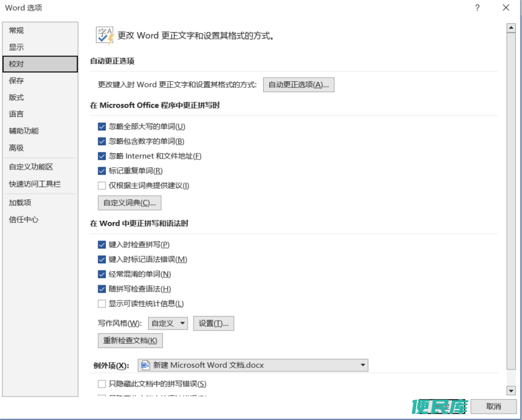
Task: Check 只隐藏此文档中的拼写错误 option
Action: pos(102,384)
